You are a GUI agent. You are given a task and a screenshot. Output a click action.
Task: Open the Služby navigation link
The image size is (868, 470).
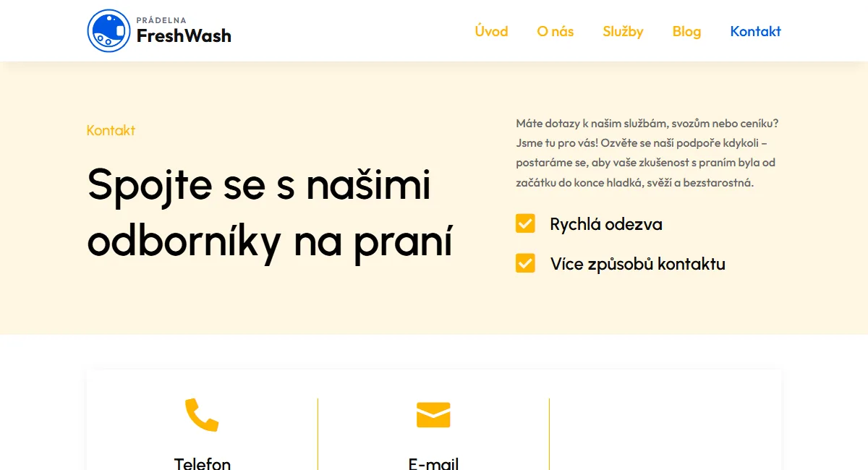tap(623, 31)
